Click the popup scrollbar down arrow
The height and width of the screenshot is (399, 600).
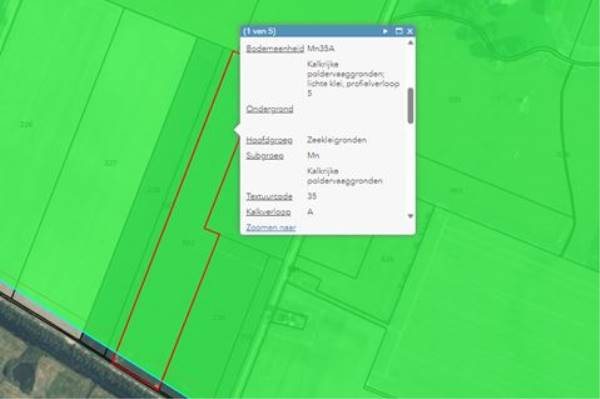click(410, 216)
